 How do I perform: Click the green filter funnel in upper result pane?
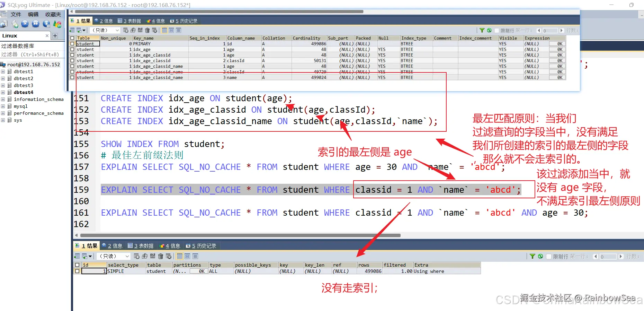pyautogui.click(x=482, y=31)
